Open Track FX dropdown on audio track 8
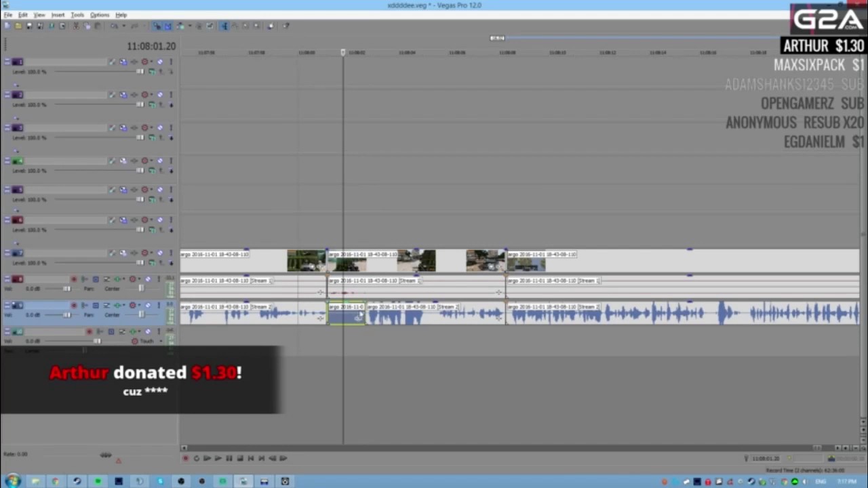Viewport: 868px width, 488px height. (x=124, y=279)
